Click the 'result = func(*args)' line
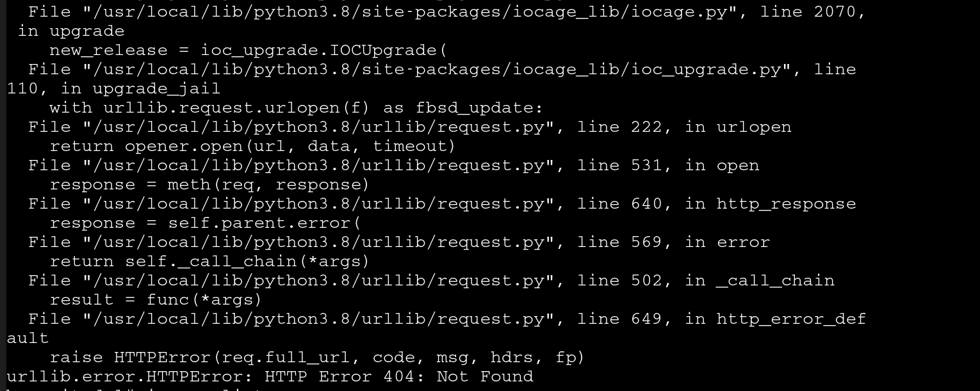980x391 pixels. point(156,300)
